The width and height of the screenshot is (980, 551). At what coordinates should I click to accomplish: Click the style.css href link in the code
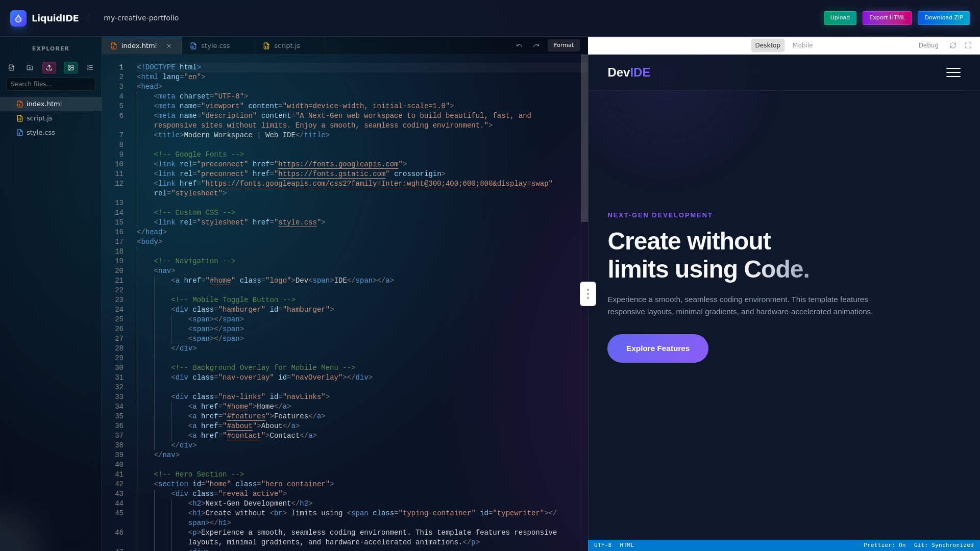coord(298,222)
